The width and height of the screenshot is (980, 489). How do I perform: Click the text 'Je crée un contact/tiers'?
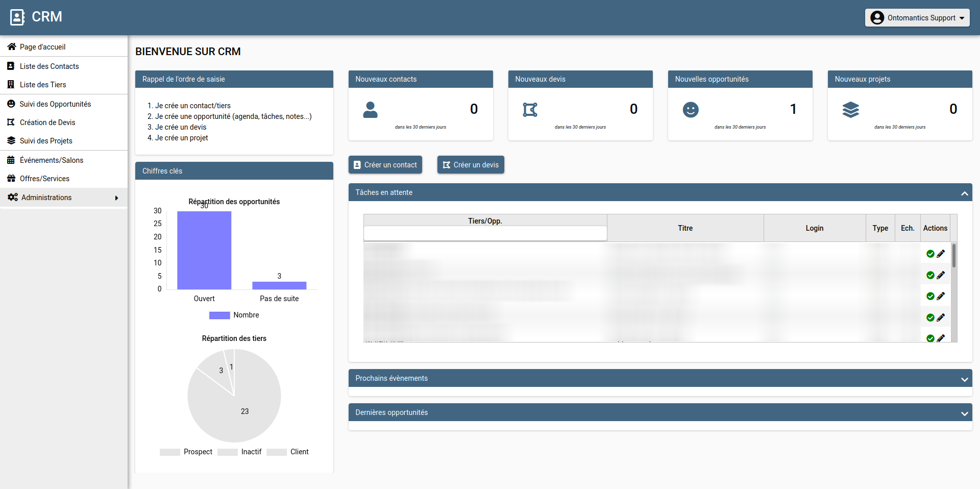click(193, 106)
